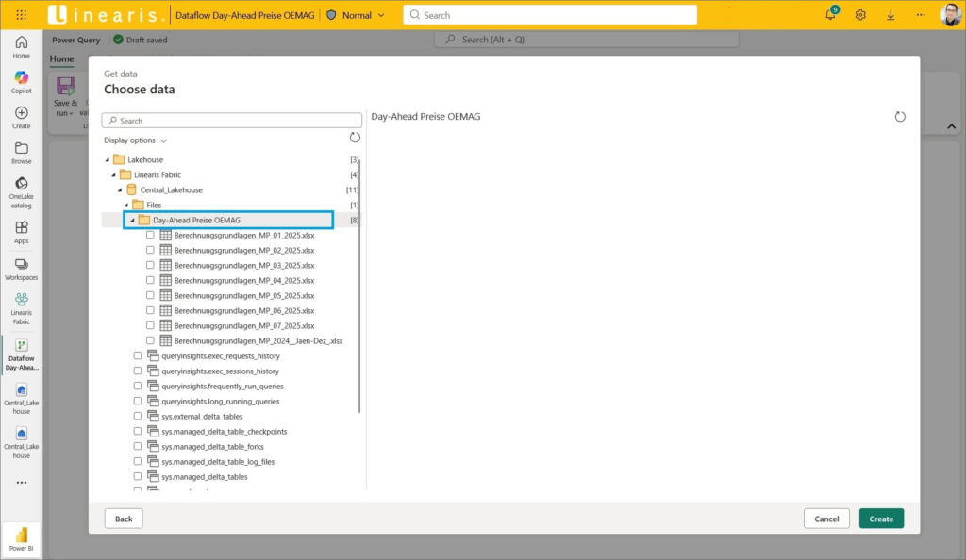Refresh the preview pane on the right
The image size is (966, 560).
coord(900,117)
